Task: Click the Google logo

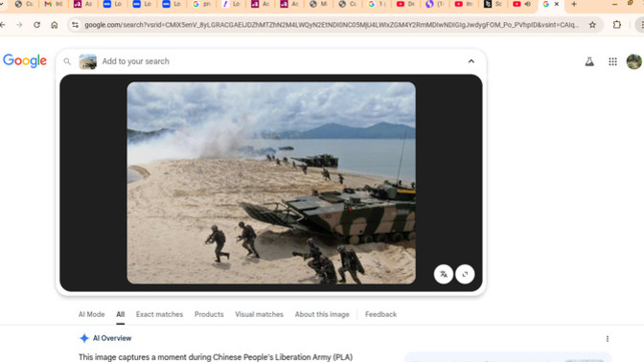Action: coord(25,60)
